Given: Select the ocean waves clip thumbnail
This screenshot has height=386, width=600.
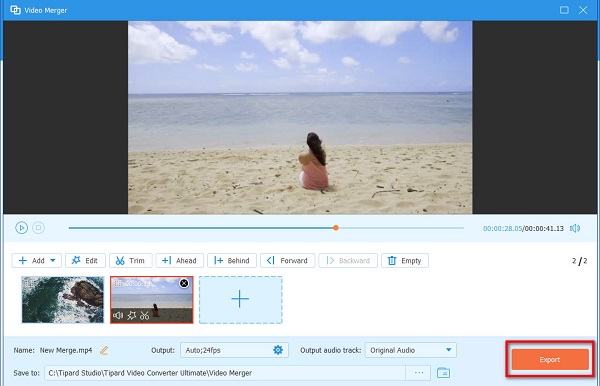Looking at the screenshot, I should click(63, 300).
